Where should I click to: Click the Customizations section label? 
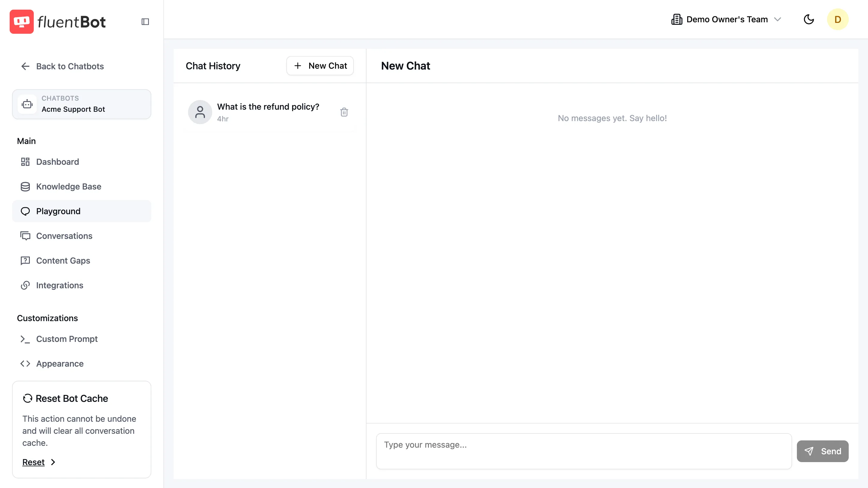tap(48, 318)
